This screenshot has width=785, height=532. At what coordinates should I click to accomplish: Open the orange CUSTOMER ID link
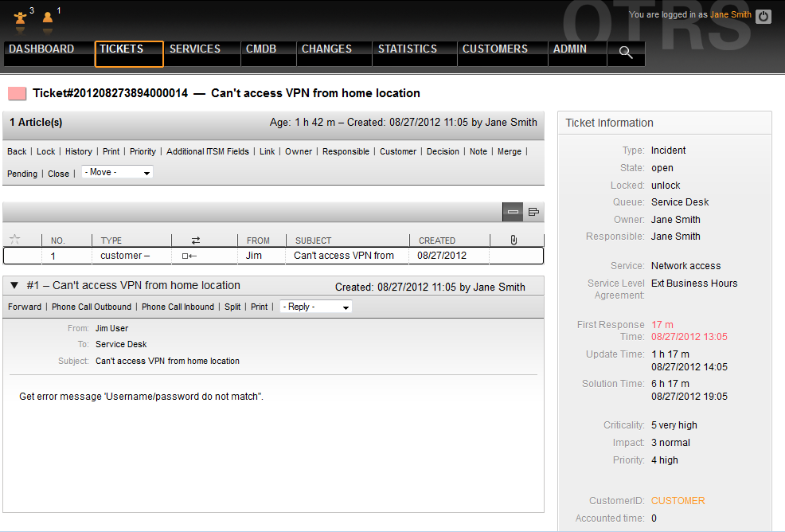click(x=678, y=501)
